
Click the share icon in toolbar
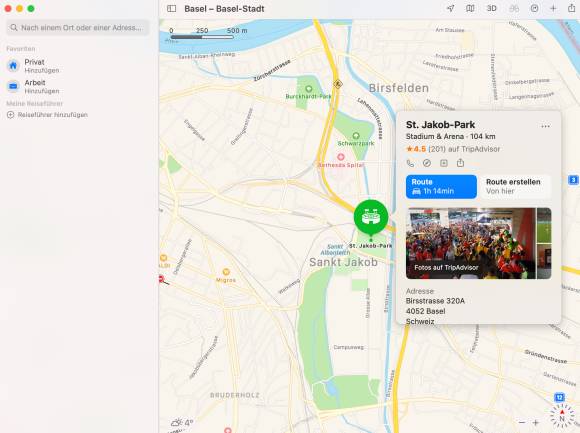pyautogui.click(x=571, y=8)
